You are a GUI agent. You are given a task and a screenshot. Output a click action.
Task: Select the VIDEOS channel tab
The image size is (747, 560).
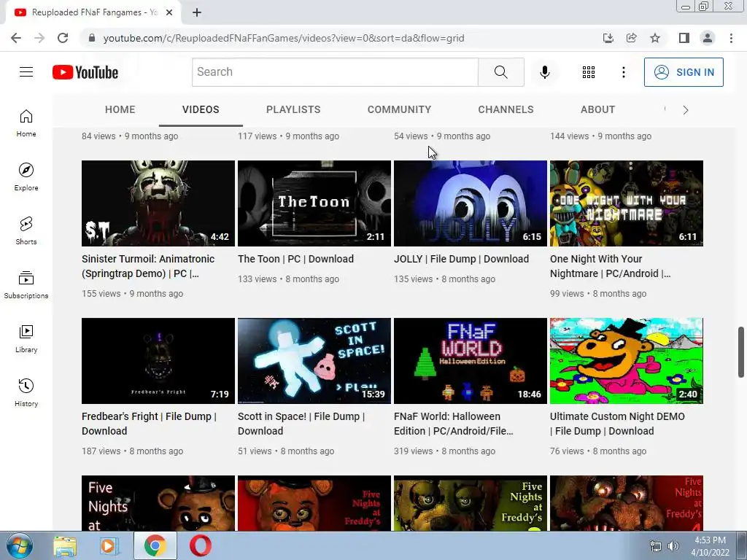click(201, 109)
